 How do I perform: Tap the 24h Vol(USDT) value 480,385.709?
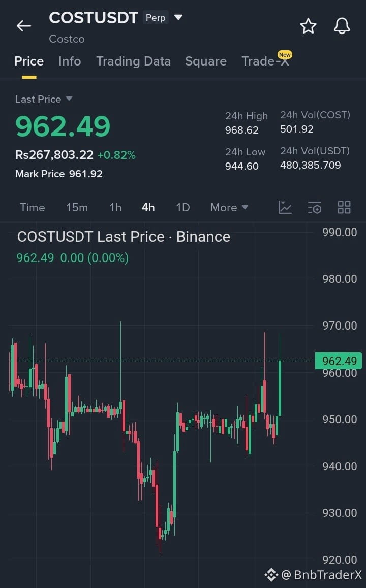tap(311, 165)
